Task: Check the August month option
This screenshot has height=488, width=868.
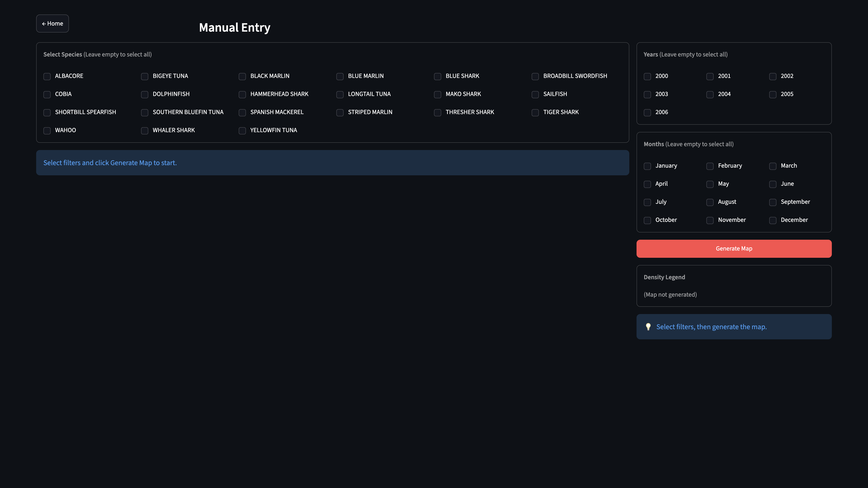Action: tap(710, 202)
